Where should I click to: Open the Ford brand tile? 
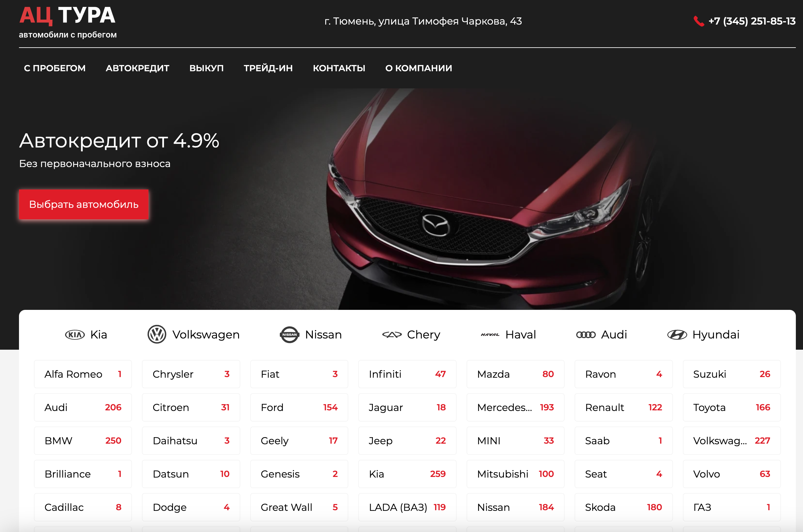pos(299,407)
